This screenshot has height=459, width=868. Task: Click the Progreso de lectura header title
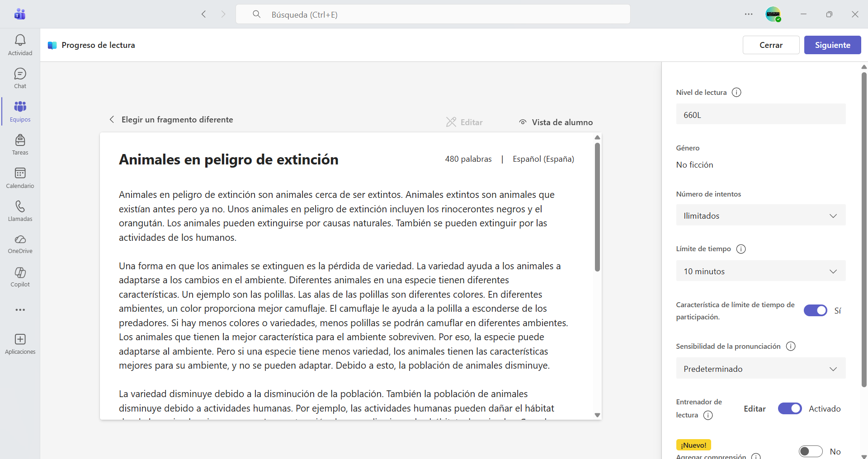(98, 45)
